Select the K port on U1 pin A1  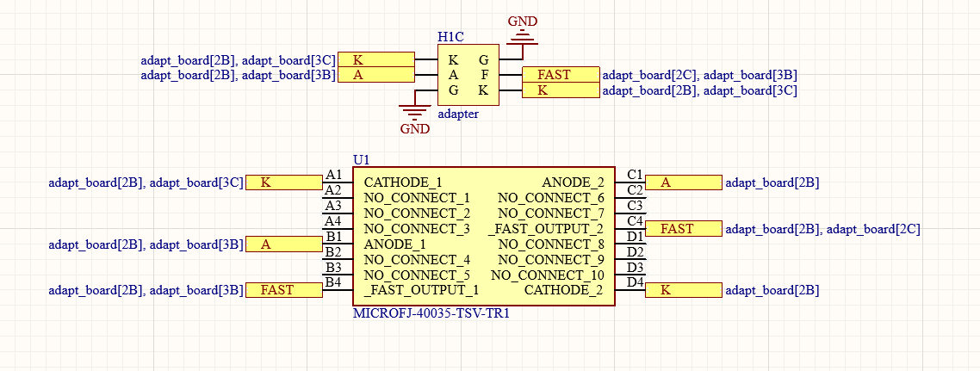click(283, 182)
